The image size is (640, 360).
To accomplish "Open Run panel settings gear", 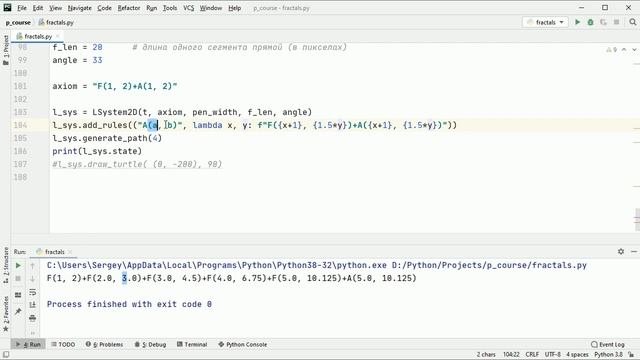I will click(x=621, y=251).
